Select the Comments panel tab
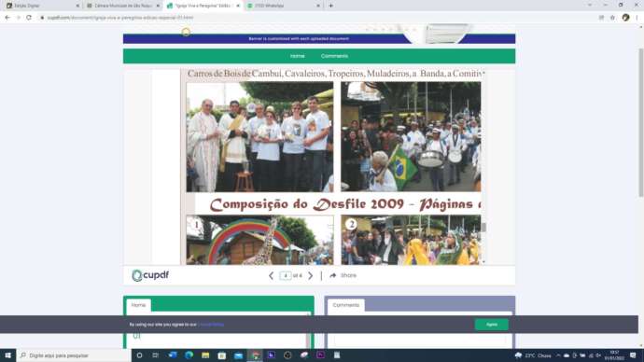The height and width of the screenshot is (362, 644). (346, 305)
